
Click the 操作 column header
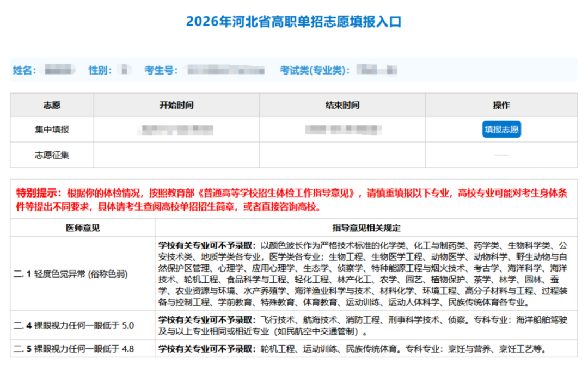[501, 105]
